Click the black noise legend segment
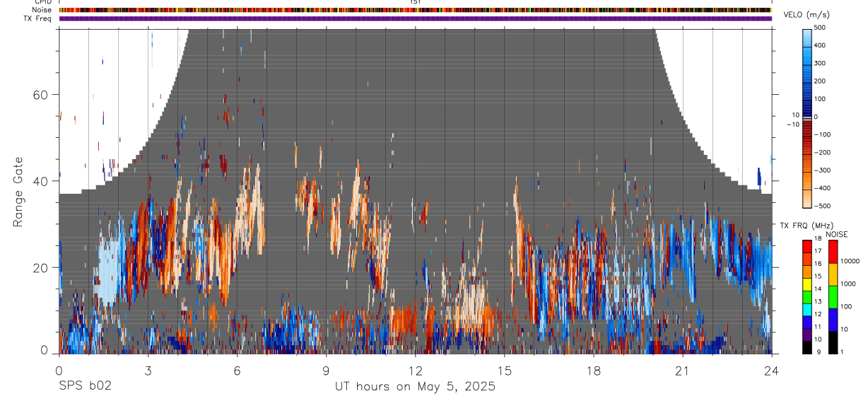Screen dimensions: 868x401 pos(833,342)
